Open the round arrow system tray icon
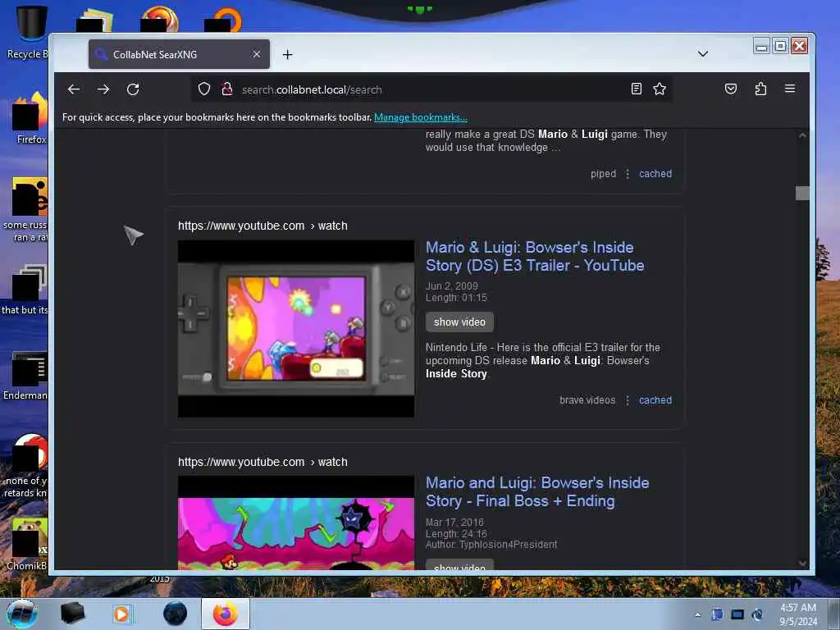Viewport: 840px width, 630px height. 757,614
